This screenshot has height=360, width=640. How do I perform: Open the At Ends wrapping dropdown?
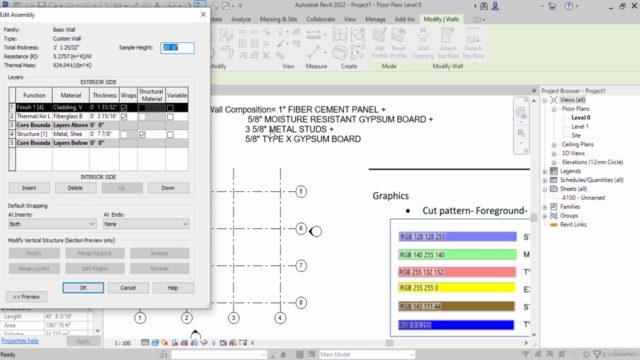(x=146, y=224)
